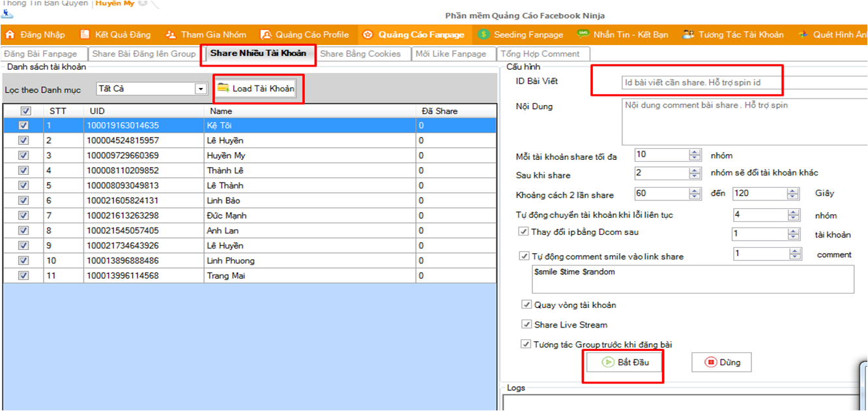
Task: Select the Anh Lan name cell
Action: (310, 230)
